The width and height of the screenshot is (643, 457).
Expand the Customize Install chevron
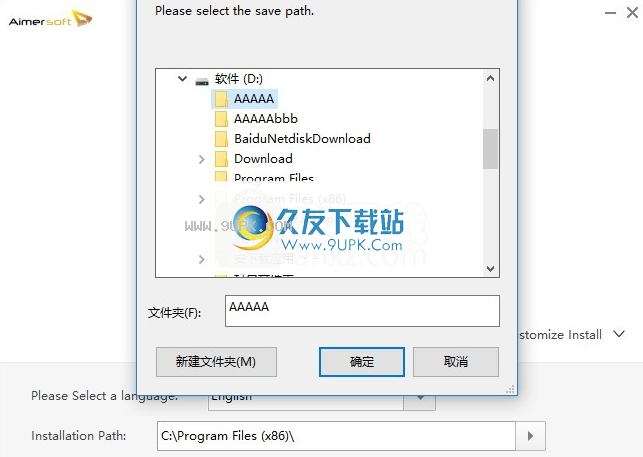pyautogui.click(x=619, y=334)
